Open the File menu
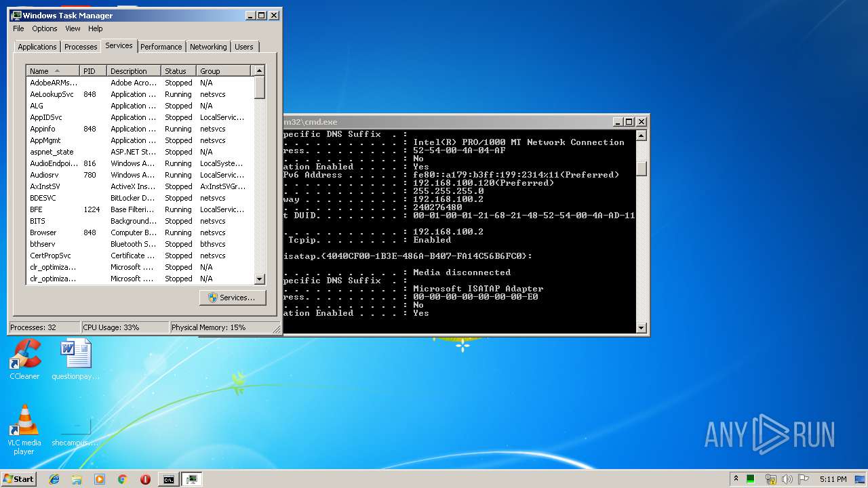Screen dimensions: 868x488 tap(18, 28)
